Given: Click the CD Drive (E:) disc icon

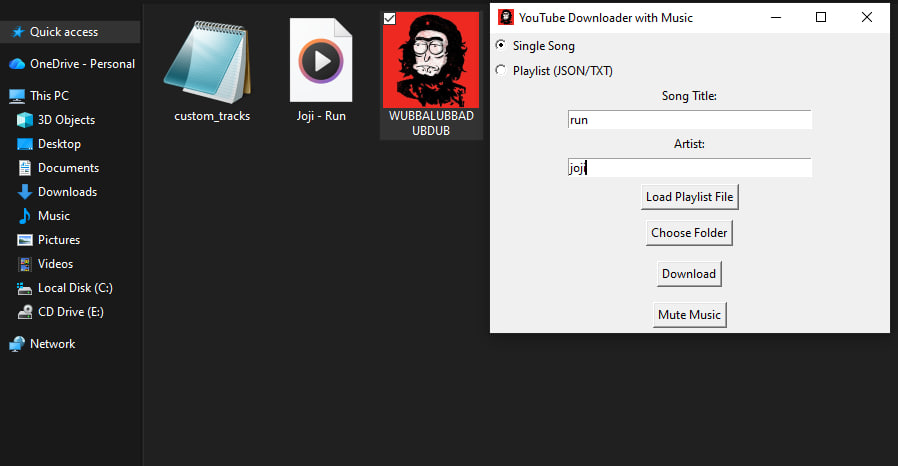Looking at the screenshot, I should (x=25, y=312).
